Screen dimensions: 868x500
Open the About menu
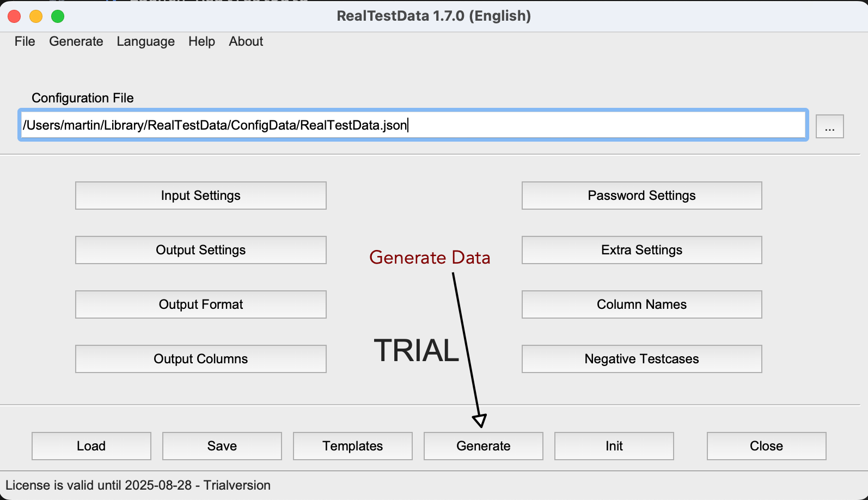[246, 41]
